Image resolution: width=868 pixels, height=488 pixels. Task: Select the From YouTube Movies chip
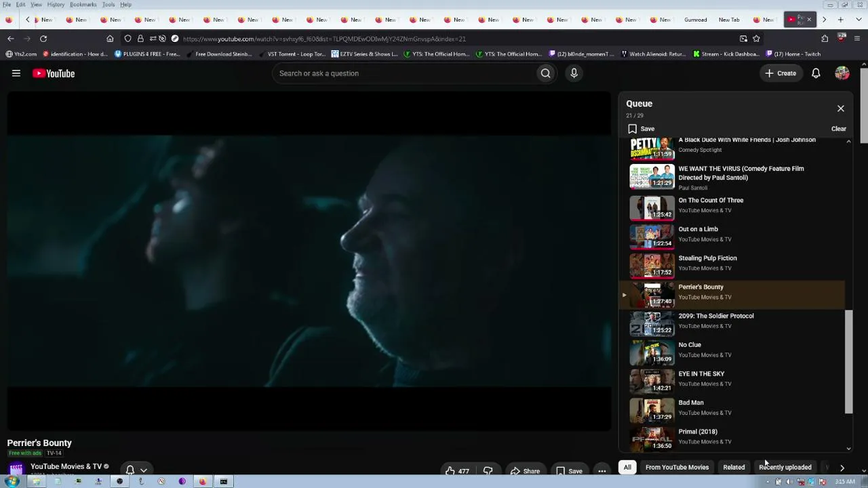click(677, 467)
